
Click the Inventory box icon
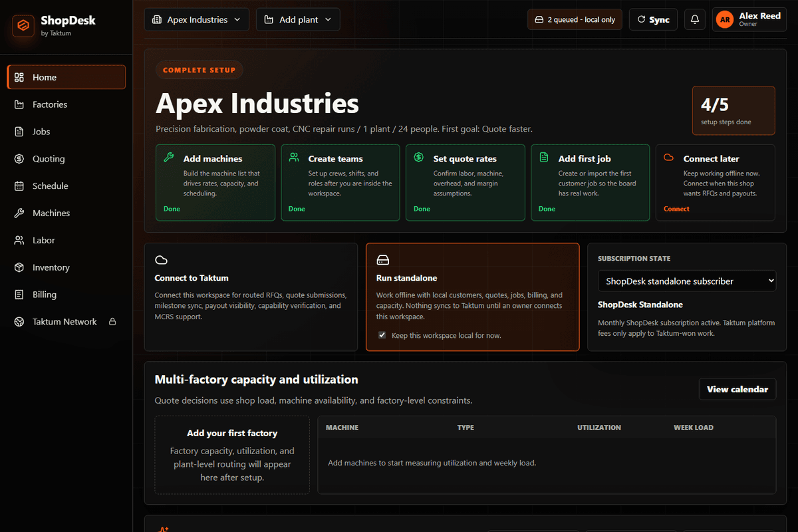coord(19,267)
